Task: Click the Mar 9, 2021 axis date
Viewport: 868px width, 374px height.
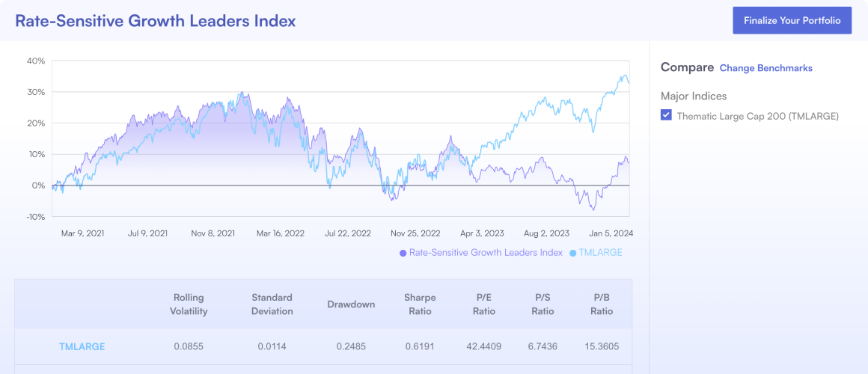Action: click(x=83, y=233)
